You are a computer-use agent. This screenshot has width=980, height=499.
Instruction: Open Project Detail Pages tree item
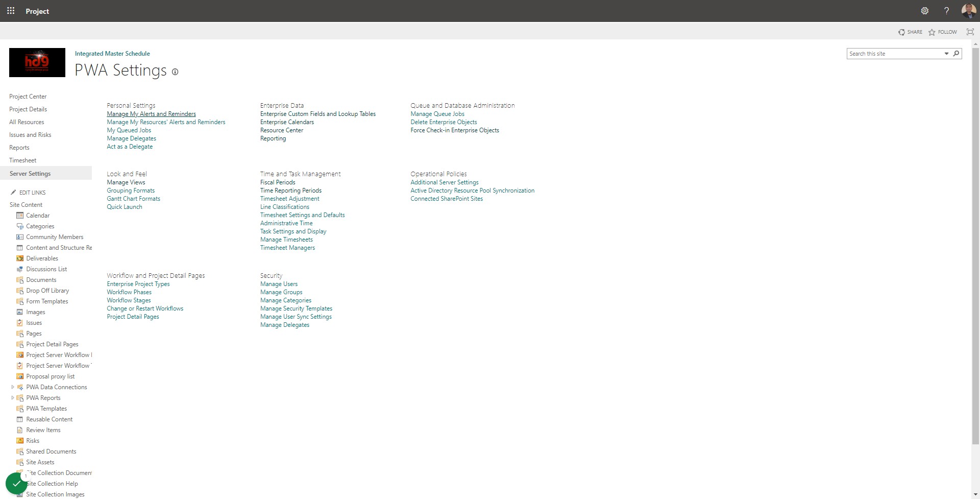(x=52, y=344)
